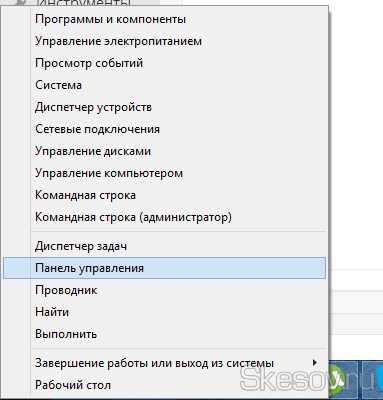Open Проводник from the menu
The height and width of the screenshot is (400, 383).
[164, 290]
